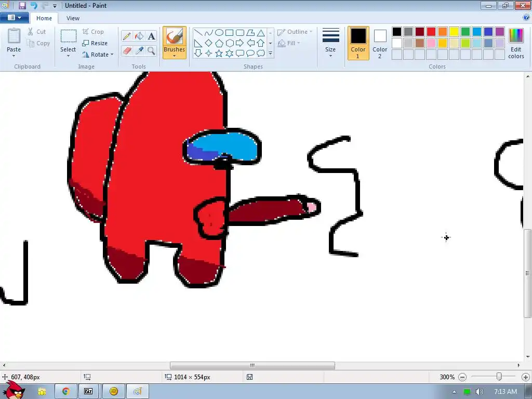
Task: Choose the Five-point star shape
Action: click(x=219, y=54)
